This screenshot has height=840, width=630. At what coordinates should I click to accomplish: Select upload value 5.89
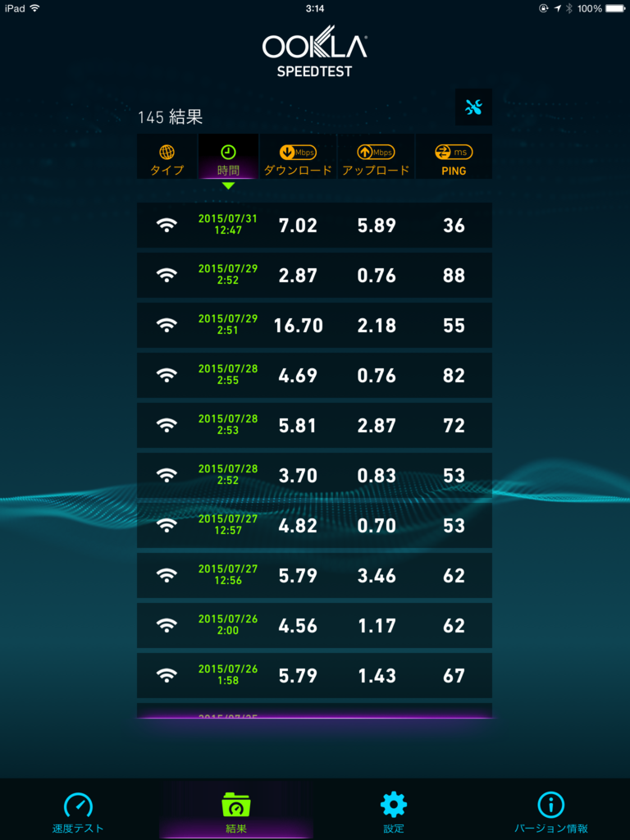pos(377,226)
